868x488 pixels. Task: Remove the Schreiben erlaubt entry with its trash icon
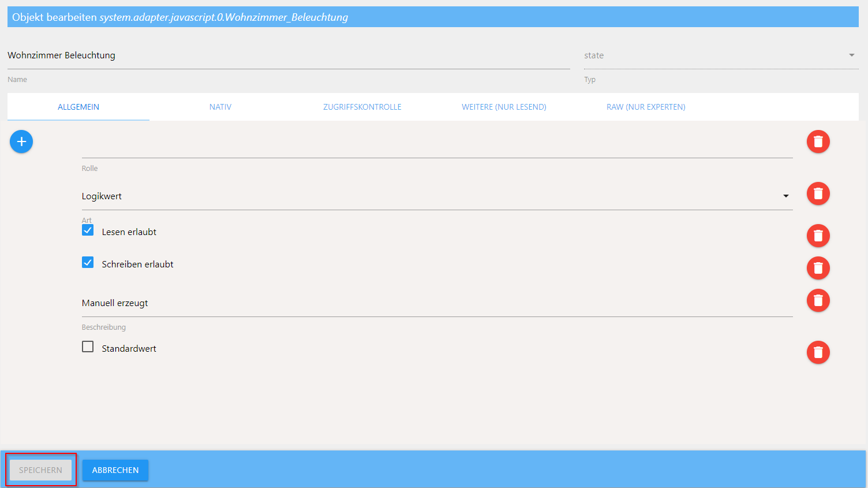[818, 268]
